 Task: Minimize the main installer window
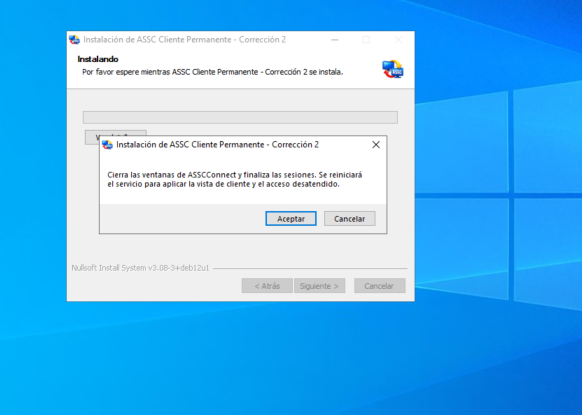(335, 40)
